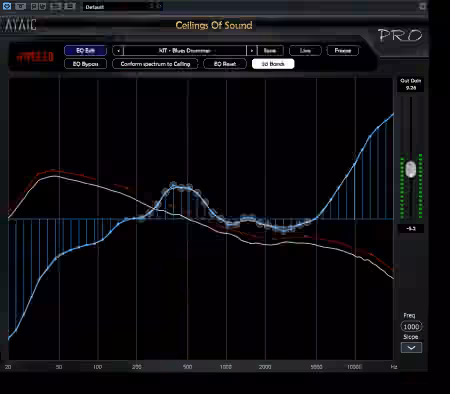Open the Default preset field in host bar

point(123,7)
